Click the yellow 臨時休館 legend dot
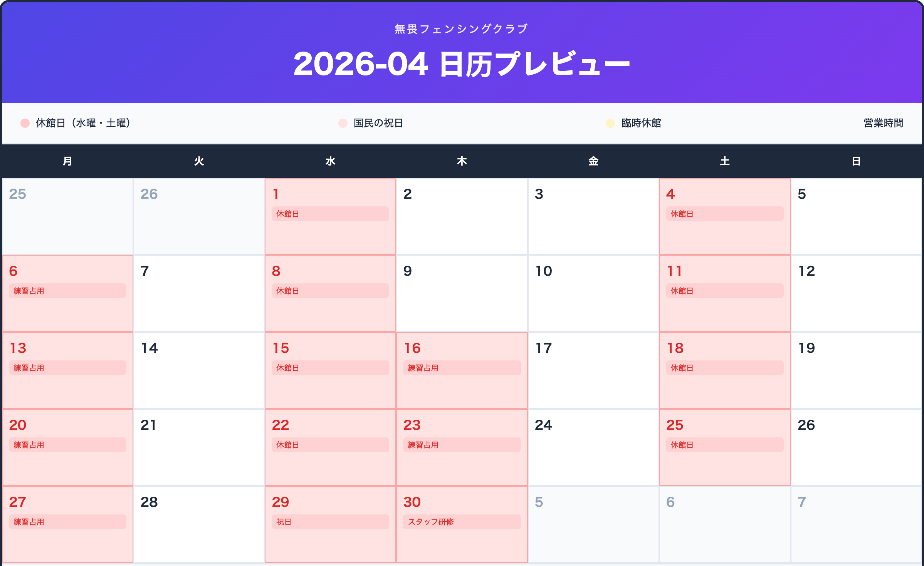The width and height of the screenshot is (924, 566). [610, 123]
